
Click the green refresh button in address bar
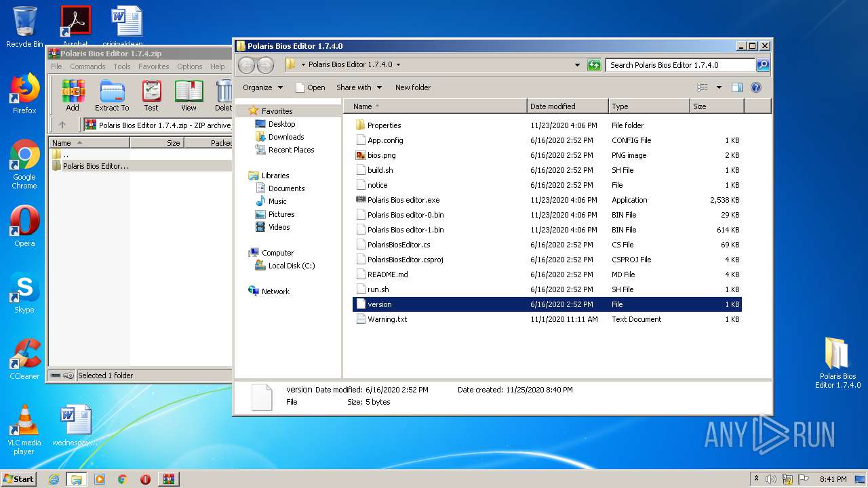(x=594, y=65)
